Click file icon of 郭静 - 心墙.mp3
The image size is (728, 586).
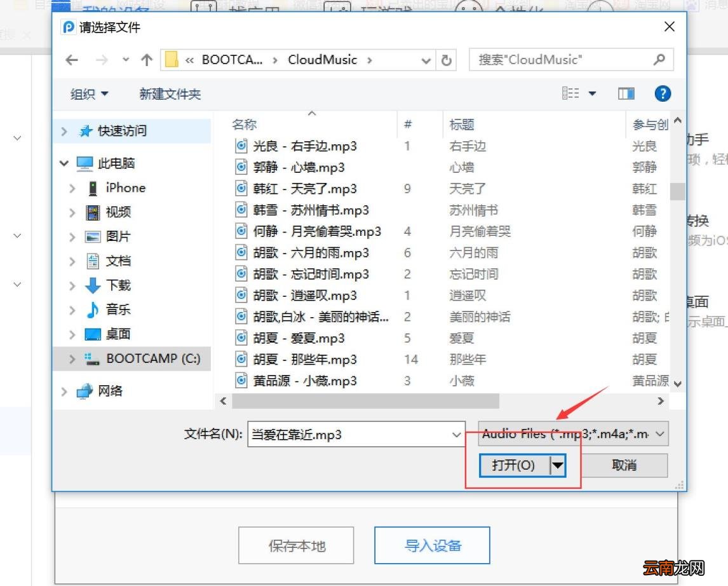point(241,167)
